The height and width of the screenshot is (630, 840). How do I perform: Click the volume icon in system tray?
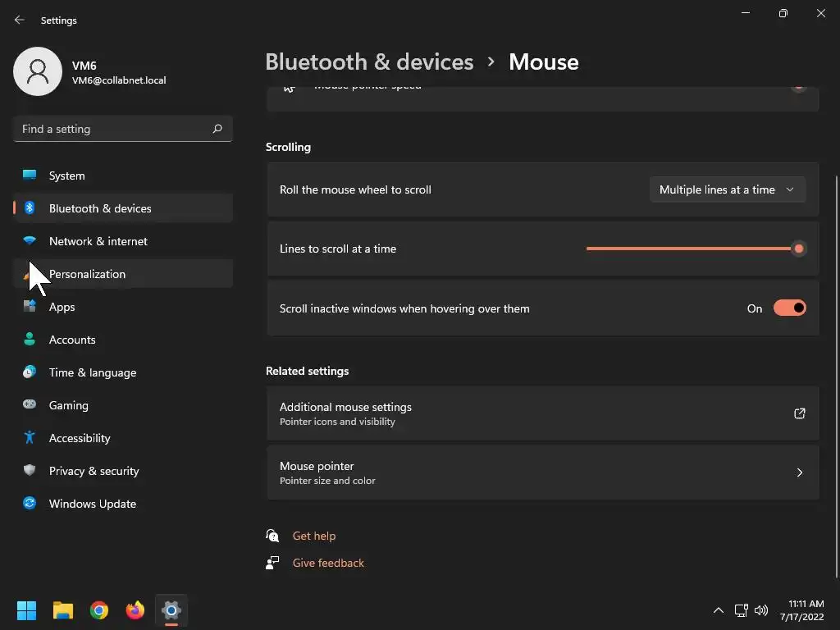click(761, 610)
